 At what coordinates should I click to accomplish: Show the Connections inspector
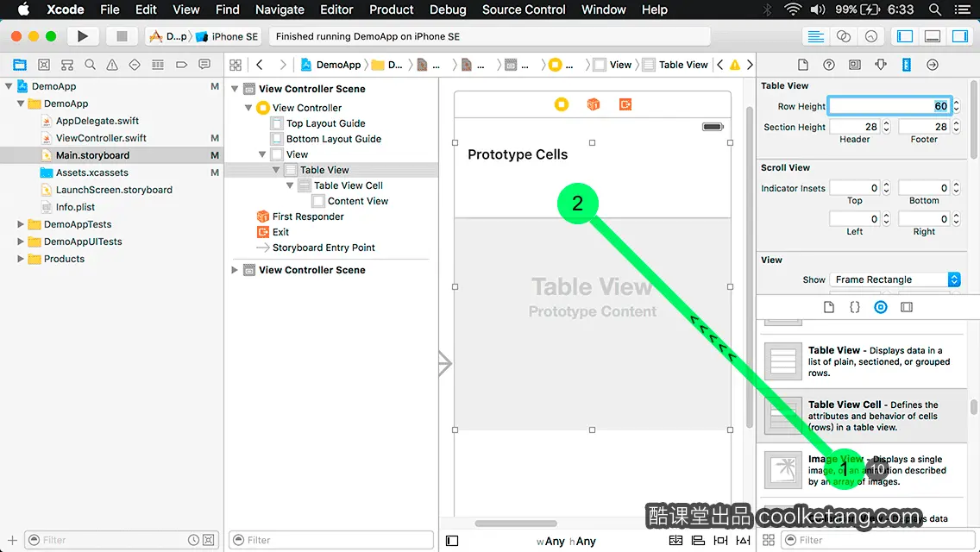coord(933,65)
